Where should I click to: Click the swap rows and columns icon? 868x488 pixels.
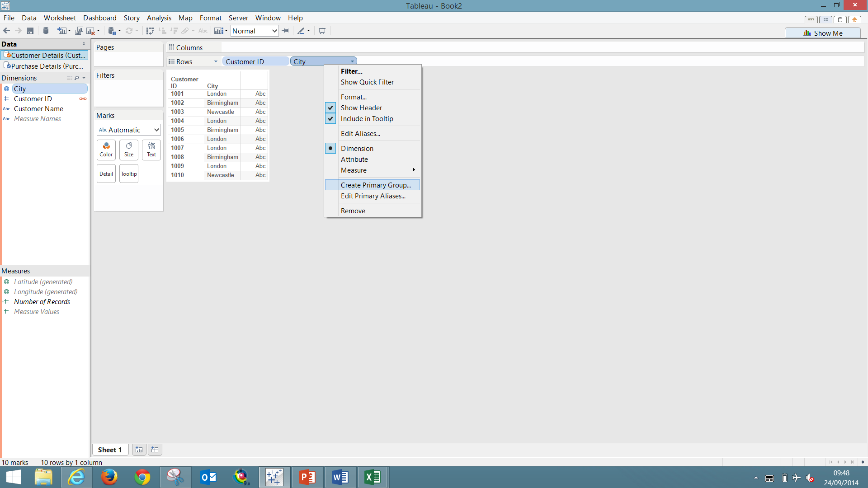(150, 31)
